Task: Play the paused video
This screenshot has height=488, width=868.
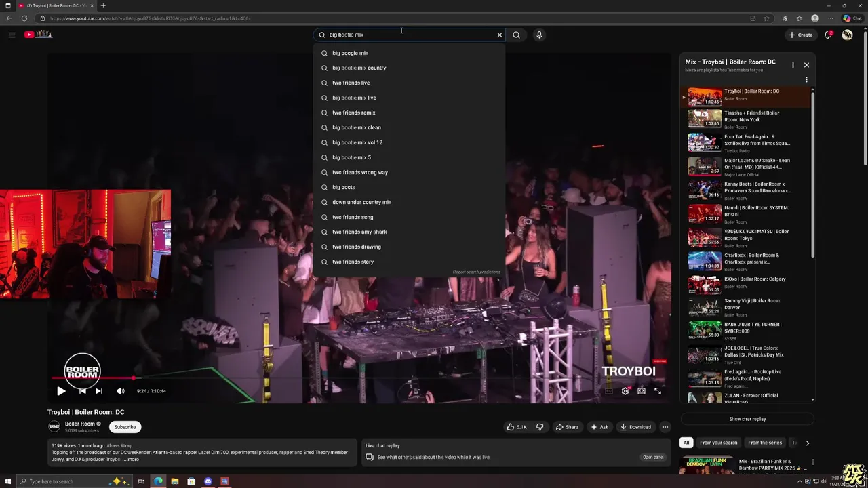Action: (61, 391)
